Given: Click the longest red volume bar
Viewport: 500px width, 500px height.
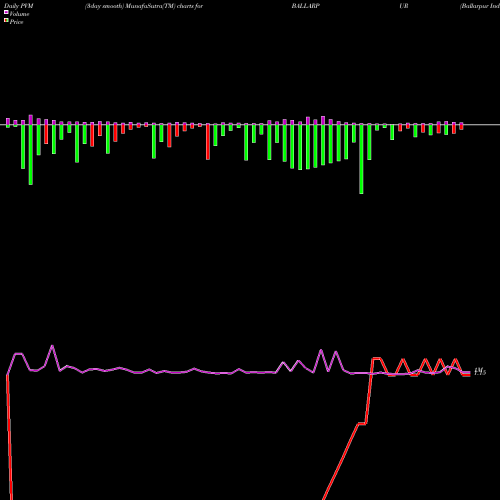Looking at the screenshot, I should point(208,142).
